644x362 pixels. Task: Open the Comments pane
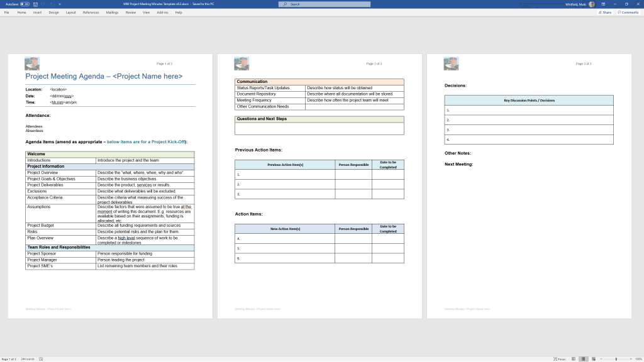tap(627, 12)
